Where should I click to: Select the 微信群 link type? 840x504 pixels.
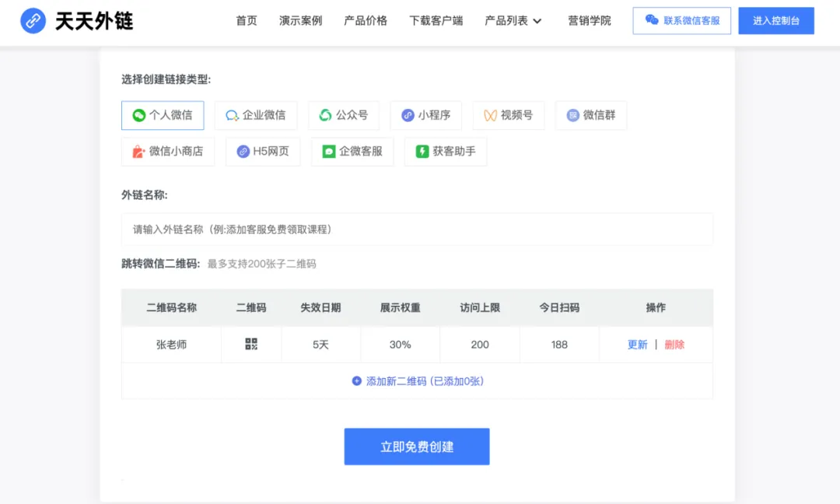[591, 115]
